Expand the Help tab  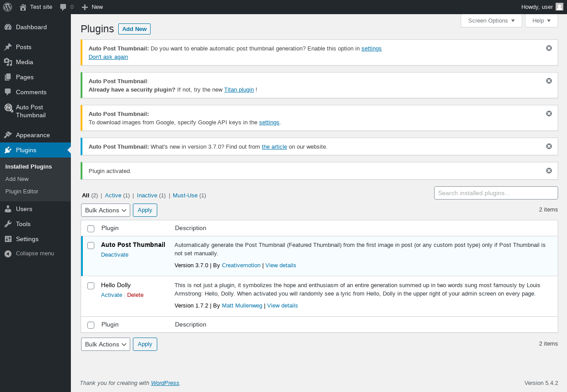pyautogui.click(x=541, y=21)
